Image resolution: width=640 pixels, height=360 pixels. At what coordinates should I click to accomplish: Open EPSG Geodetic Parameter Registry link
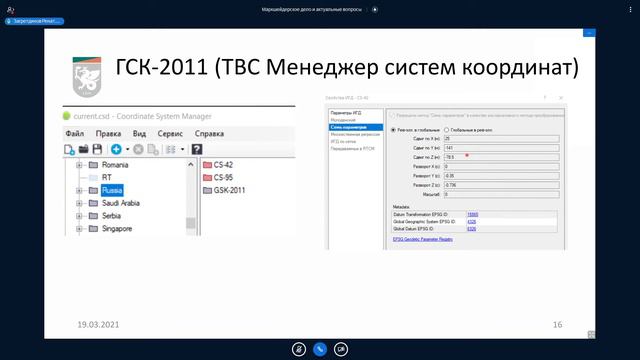pos(422,239)
